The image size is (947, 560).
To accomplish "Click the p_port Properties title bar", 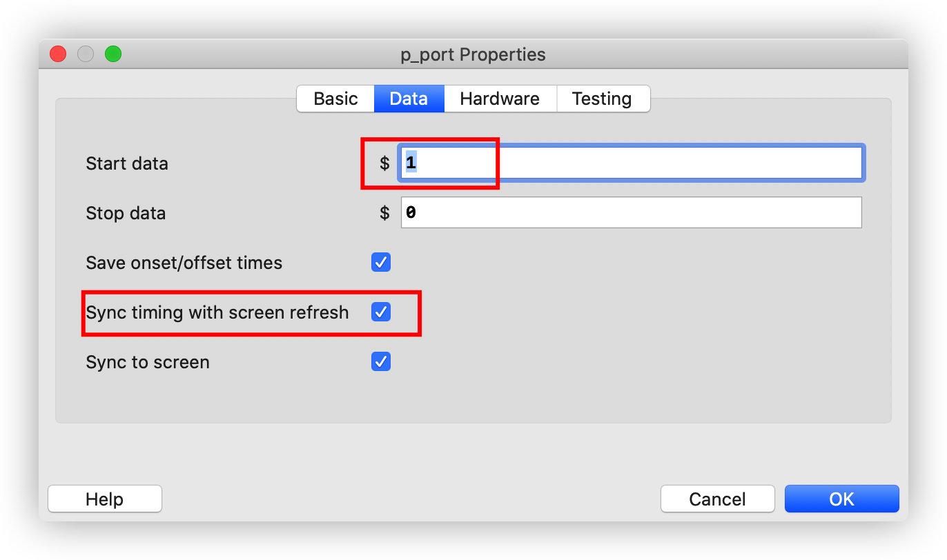I will (x=473, y=54).
